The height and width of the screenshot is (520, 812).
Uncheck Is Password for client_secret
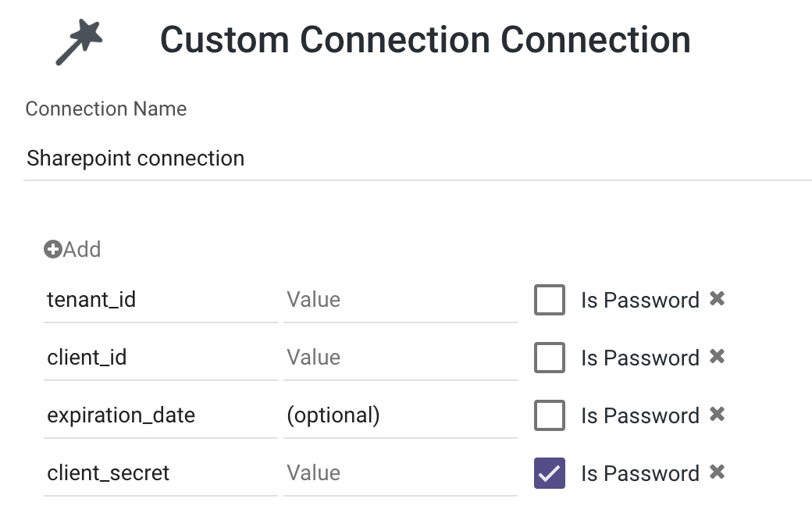(x=550, y=473)
